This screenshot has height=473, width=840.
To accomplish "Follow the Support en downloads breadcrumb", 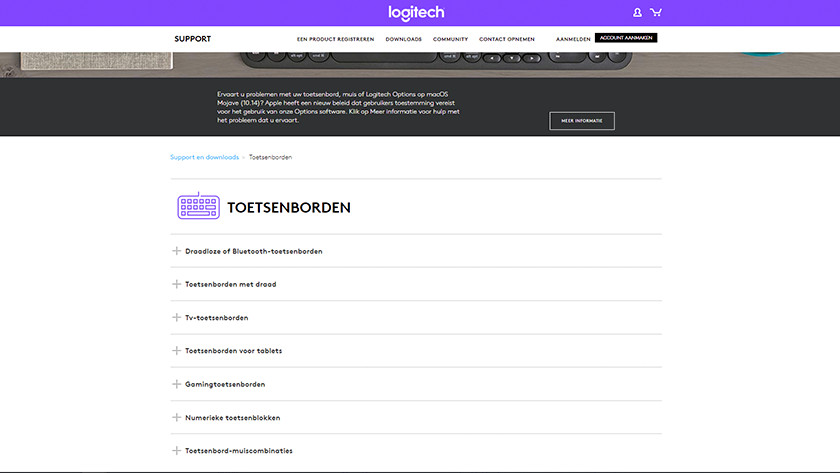I will pyautogui.click(x=204, y=157).
